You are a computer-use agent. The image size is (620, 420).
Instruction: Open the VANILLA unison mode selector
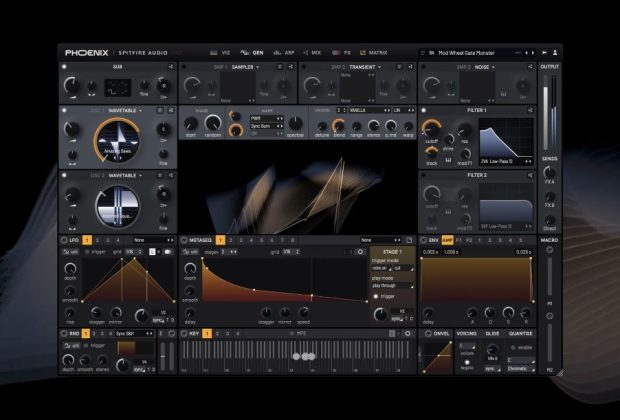coord(370,110)
